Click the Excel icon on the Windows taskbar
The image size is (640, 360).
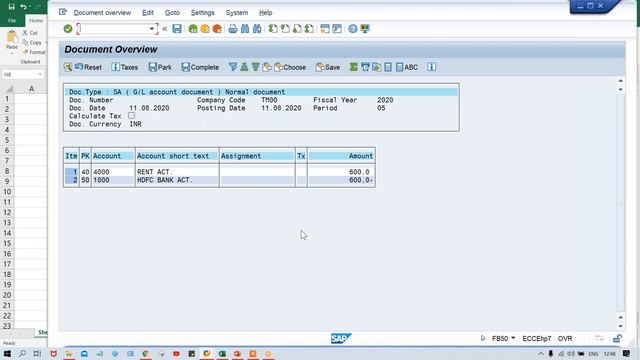pyautogui.click(x=222, y=353)
